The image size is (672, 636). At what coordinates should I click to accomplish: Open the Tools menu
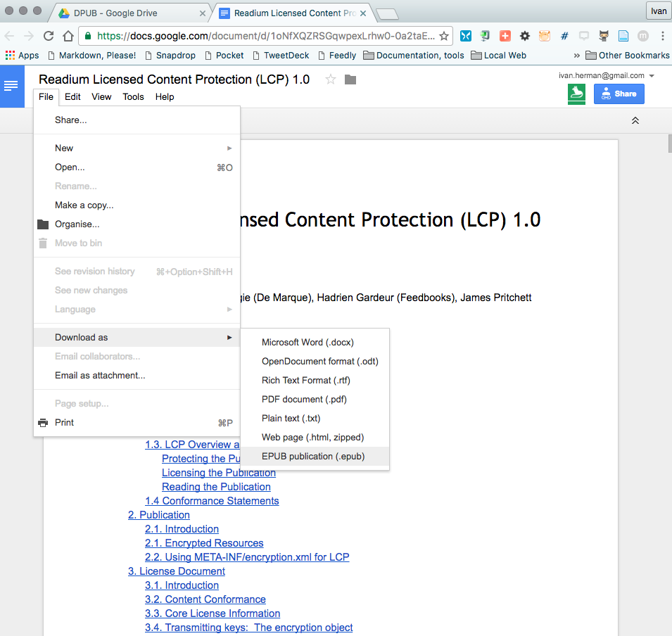point(133,97)
